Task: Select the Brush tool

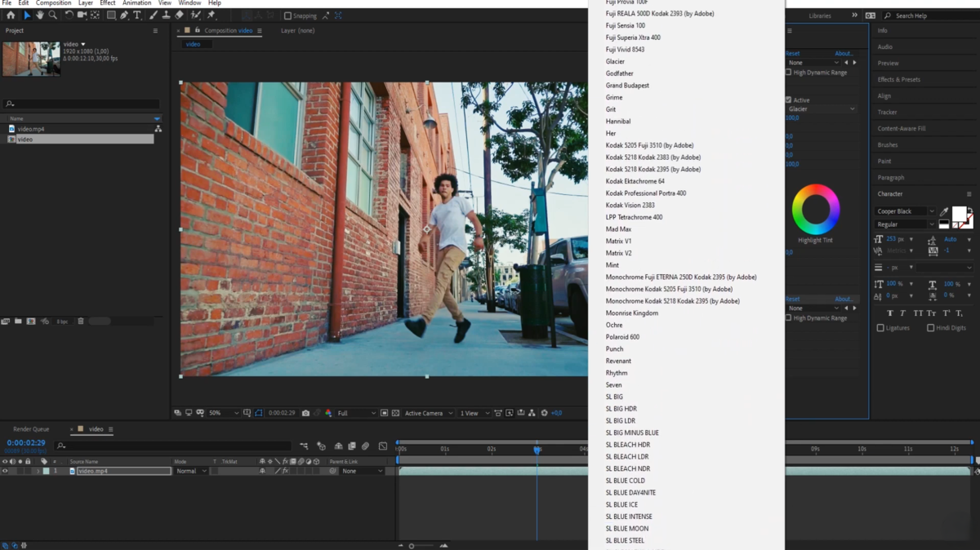Action: (x=153, y=15)
